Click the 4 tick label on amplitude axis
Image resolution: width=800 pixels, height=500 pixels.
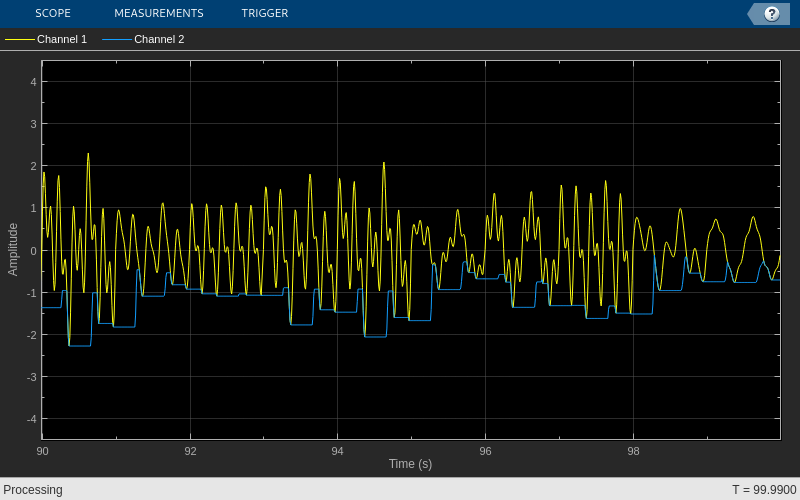click(x=34, y=82)
